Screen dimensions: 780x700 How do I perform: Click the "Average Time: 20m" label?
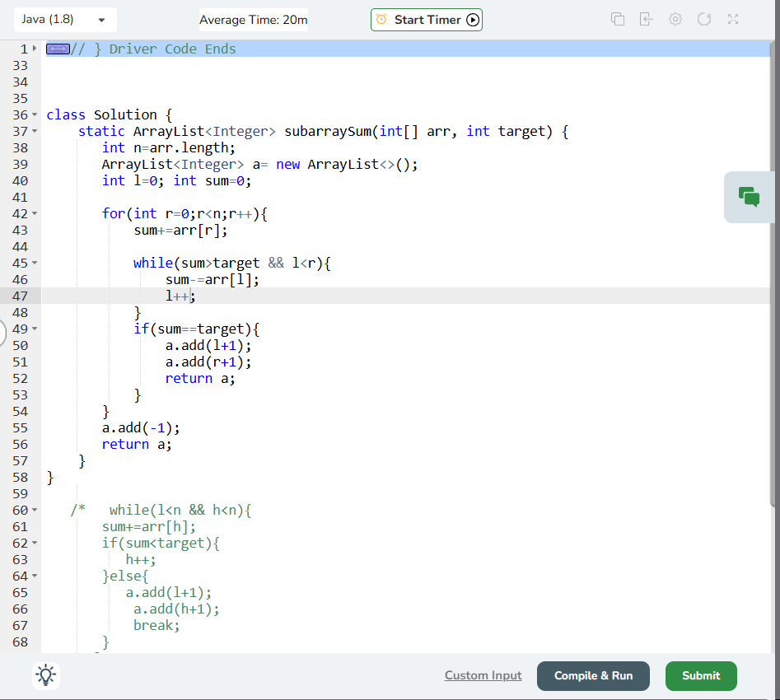click(x=253, y=20)
